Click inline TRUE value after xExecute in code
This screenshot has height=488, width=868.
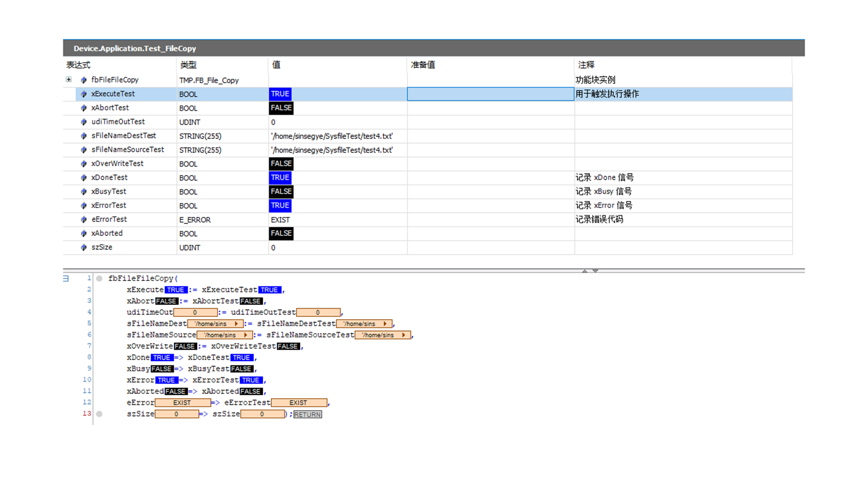click(x=176, y=290)
